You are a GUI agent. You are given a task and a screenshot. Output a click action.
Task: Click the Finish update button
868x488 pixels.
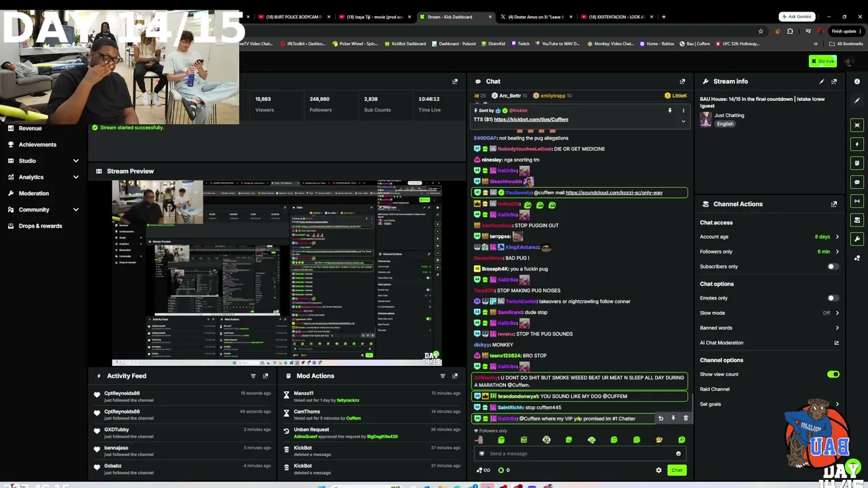[845, 31]
